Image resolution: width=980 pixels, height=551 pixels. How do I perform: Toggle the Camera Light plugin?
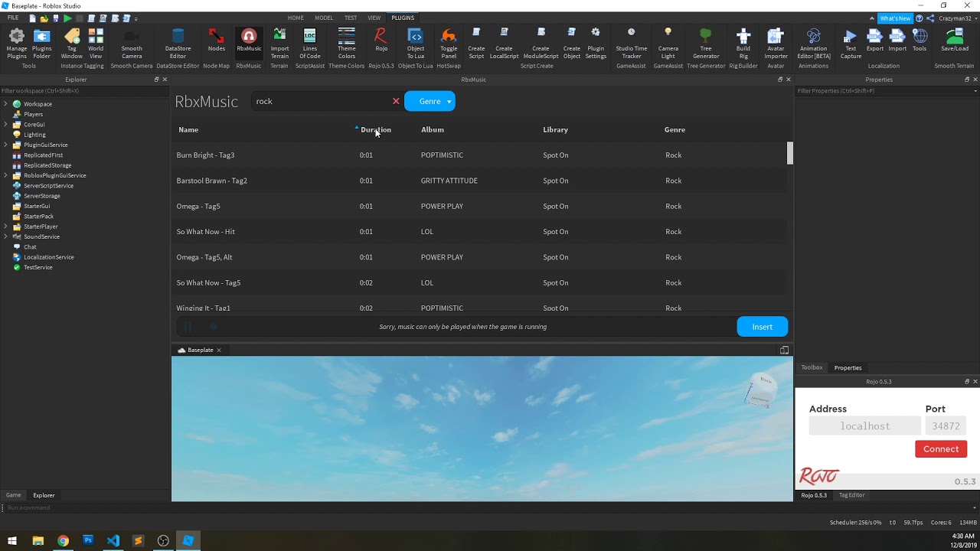668,44
